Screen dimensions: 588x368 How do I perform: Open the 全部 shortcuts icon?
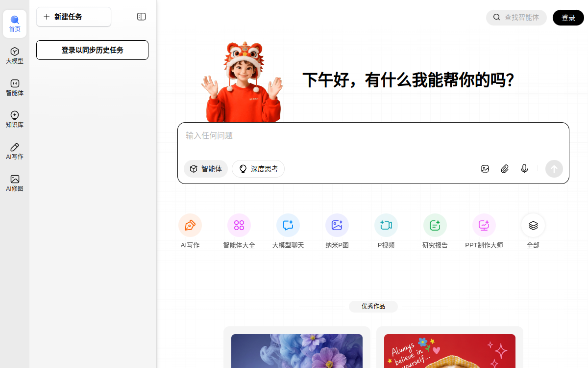point(533,225)
